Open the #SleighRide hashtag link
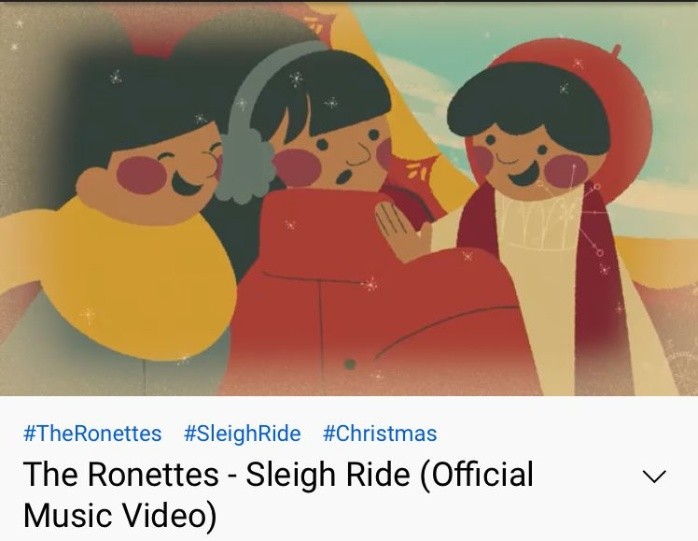The height and width of the screenshot is (541, 698). [242, 433]
